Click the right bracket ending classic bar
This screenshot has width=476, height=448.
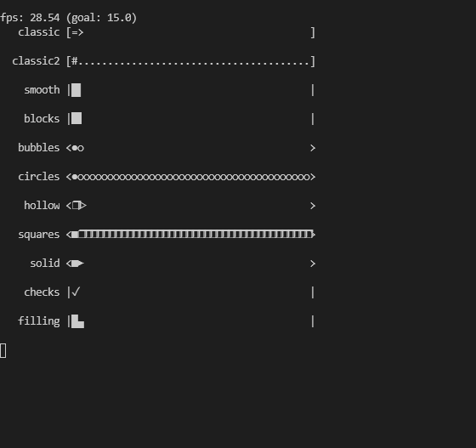(313, 32)
